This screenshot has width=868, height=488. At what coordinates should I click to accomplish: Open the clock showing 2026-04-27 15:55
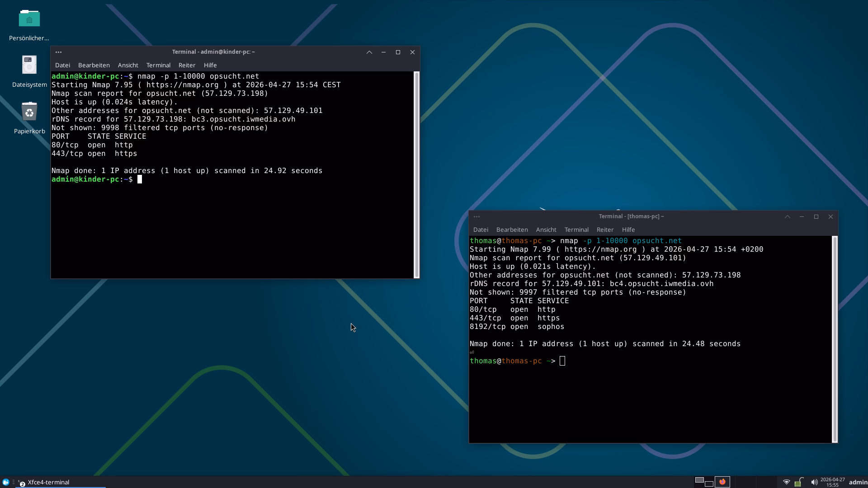(x=832, y=482)
